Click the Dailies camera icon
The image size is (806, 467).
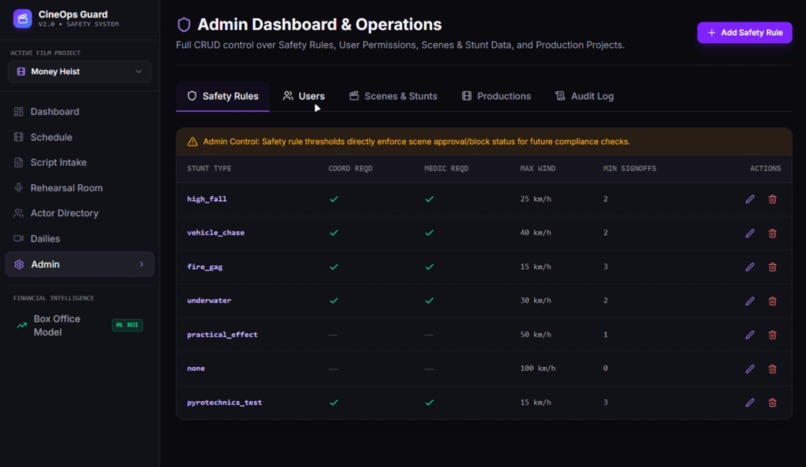click(19, 238)
